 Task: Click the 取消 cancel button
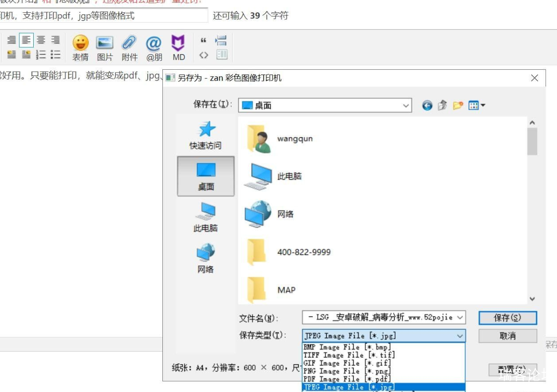tap(508, 336)
